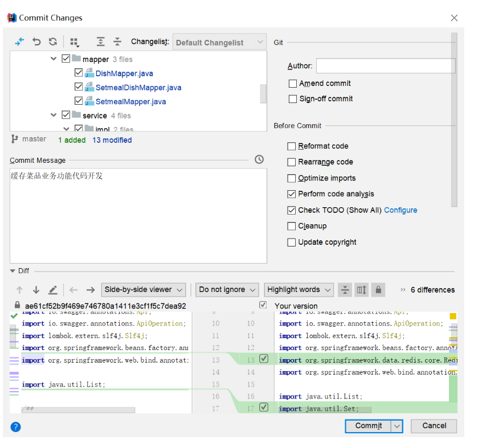This screenshot has height=448, width=478.
Task: Open Commit button dropdown arrow
Action: pos(397,426)
